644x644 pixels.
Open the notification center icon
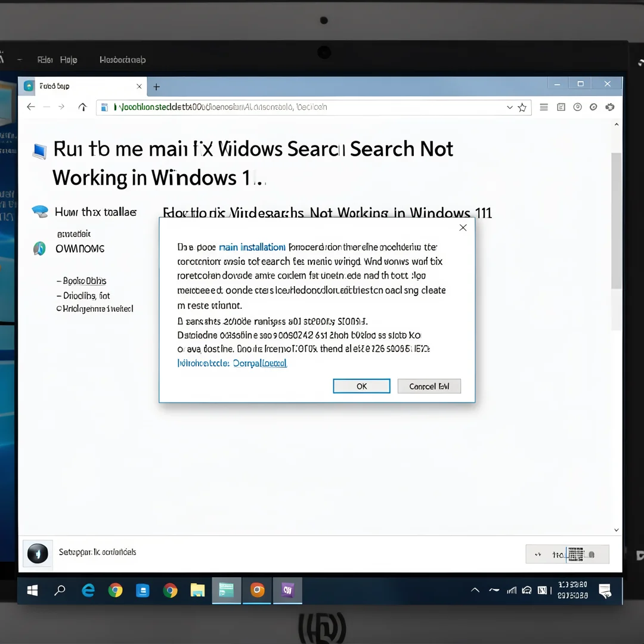(x=605, y=591)
